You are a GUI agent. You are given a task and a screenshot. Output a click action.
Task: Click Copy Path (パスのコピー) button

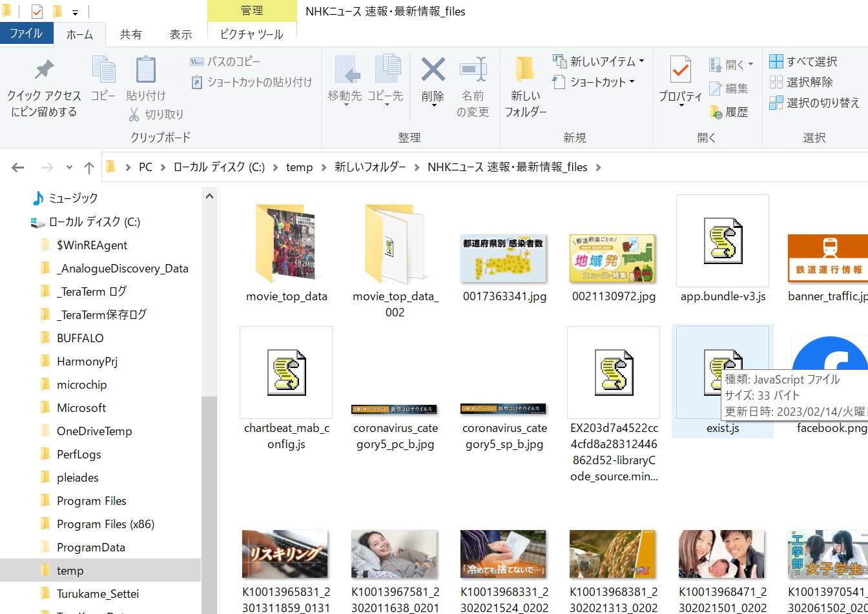pyautogui.click(x=225, y=61)
